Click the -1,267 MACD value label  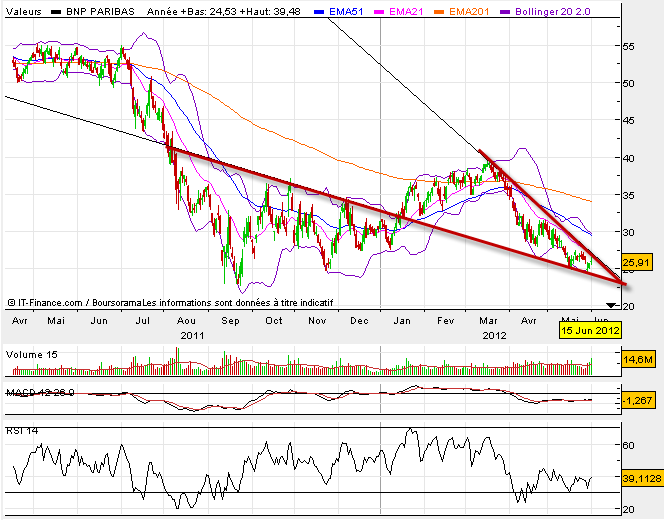(637, 401)
